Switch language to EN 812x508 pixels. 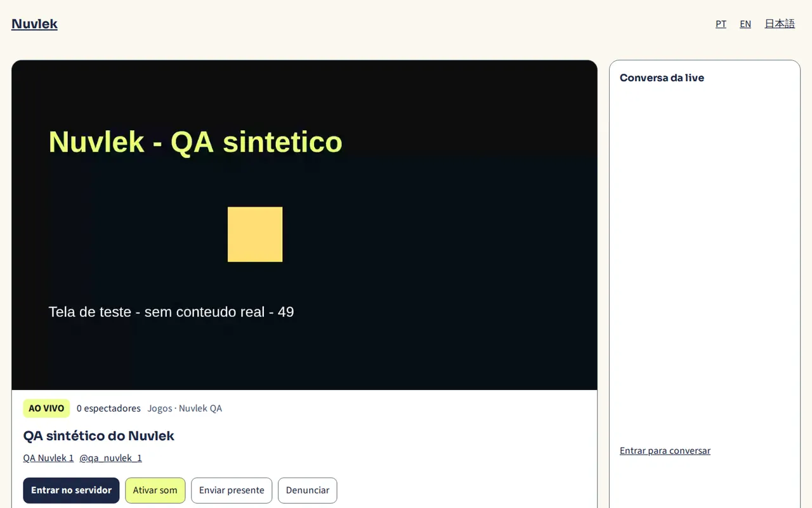[x=745, y=23]
